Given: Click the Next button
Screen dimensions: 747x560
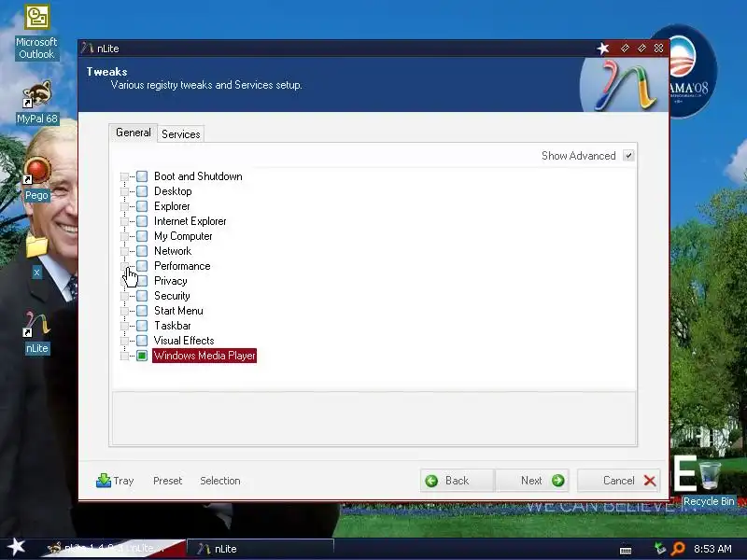Looking at the screenshot, I should pos(532,481).
